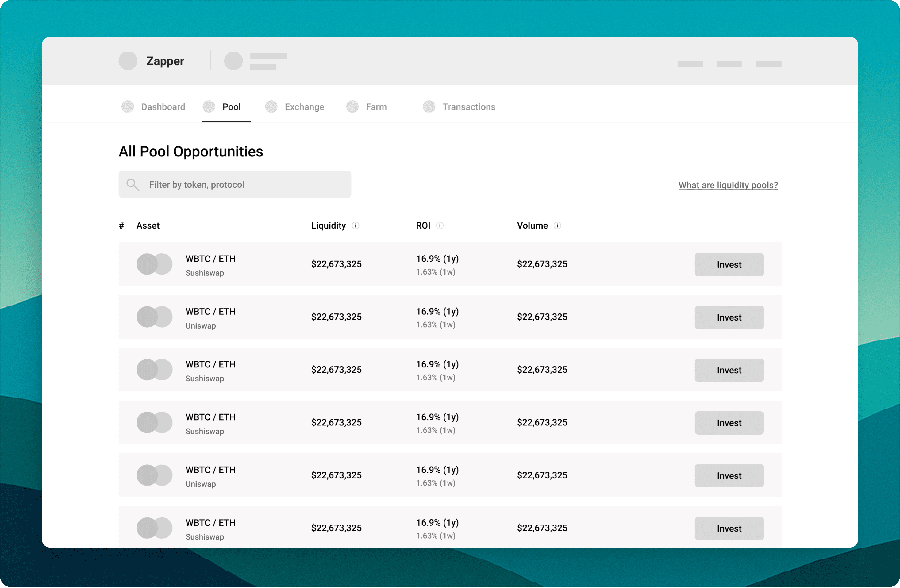The width and height of the screenshot is (900, 588).
Task: Click the Liquidity column header
Action: (328, 225)
